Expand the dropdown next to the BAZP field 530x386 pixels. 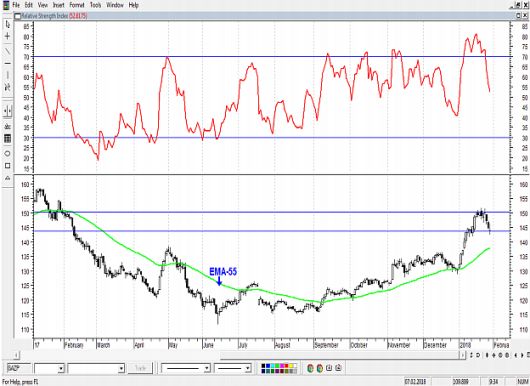click(x=61, y=368)
